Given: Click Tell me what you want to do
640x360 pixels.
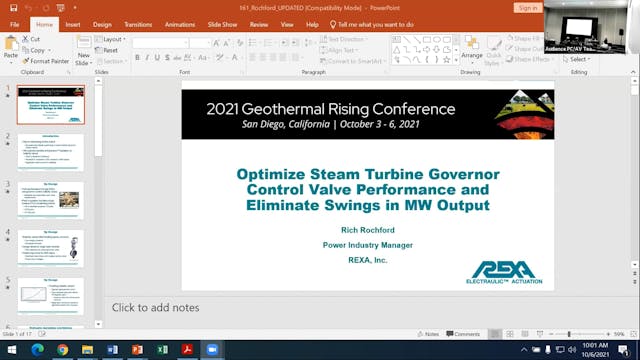Looking at the screenshot, I should 371,24.
